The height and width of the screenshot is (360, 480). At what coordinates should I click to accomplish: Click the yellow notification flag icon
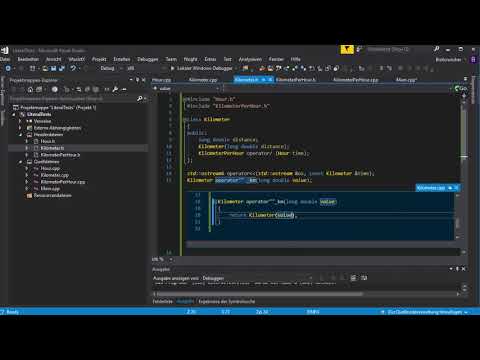[347, 50]
